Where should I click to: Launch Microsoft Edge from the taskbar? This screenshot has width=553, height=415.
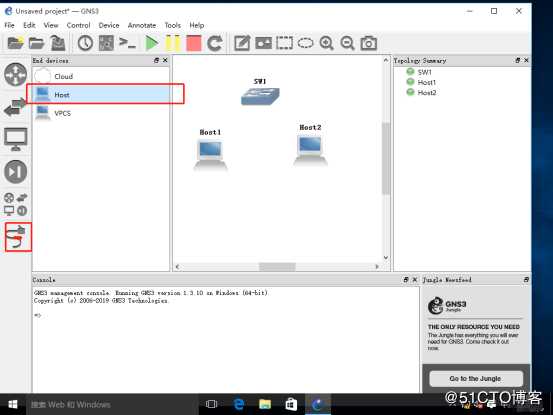click(239, 404)
